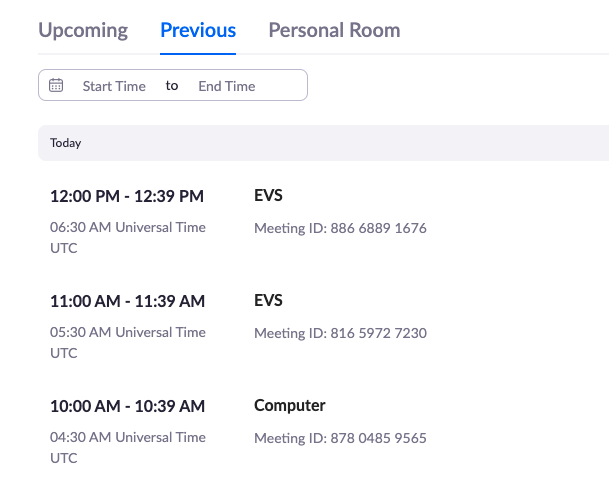Open the EVS meeting at 12:00 PM

[268, 196]
